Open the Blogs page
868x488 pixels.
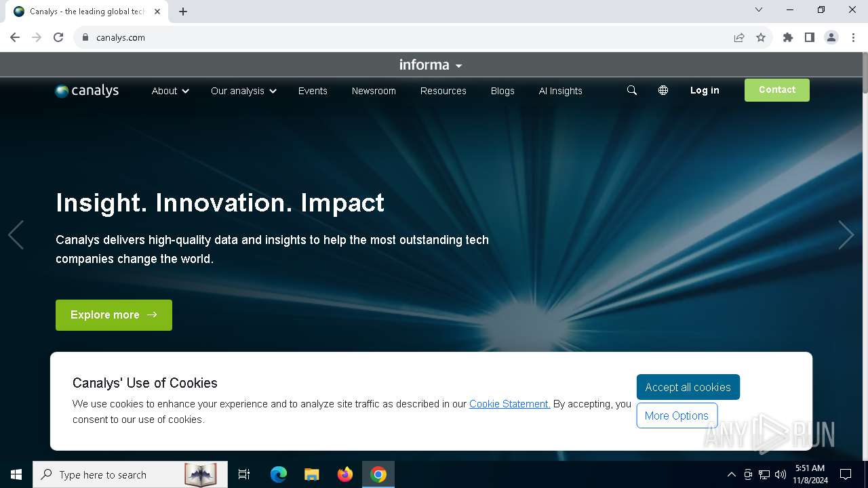coord(502,91)
